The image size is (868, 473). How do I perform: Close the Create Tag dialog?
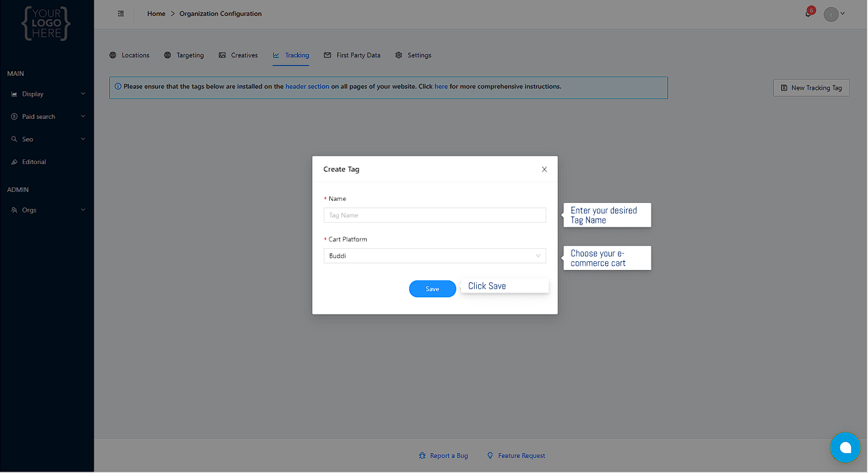544,170
